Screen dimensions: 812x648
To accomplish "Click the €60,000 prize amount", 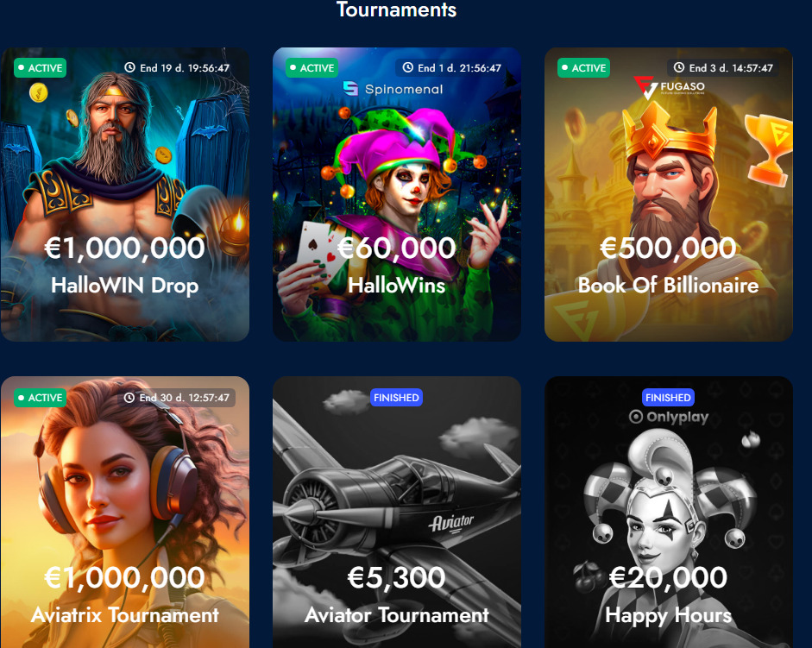I will [397, 249].
